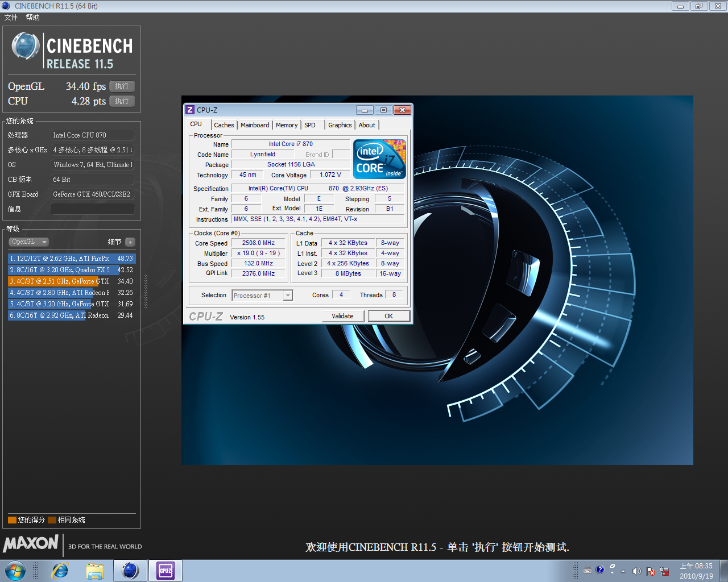This screenshot has width=728, height=582.
Task: Open Windows Explorer from the taskbar
Action: [x=95, y=571]
